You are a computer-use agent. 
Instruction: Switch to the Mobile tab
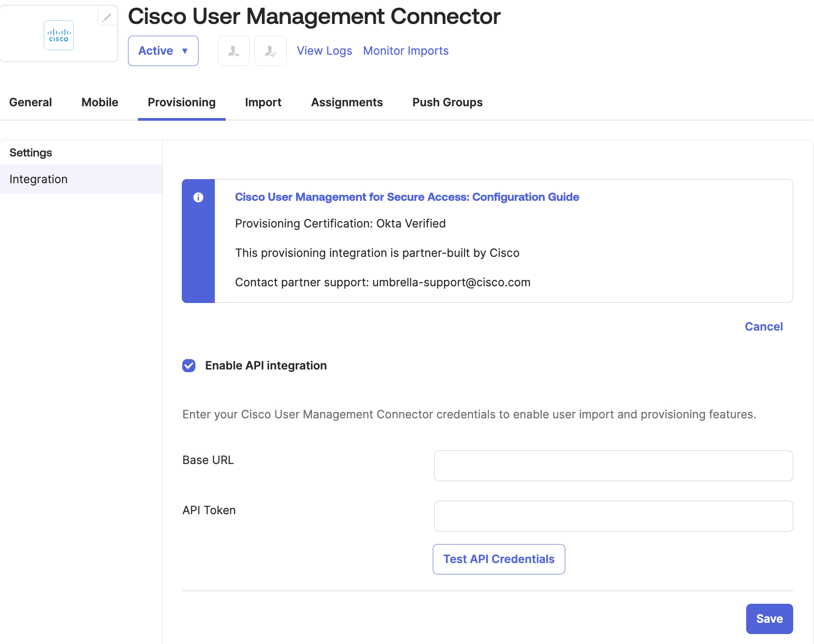point(100,102)
